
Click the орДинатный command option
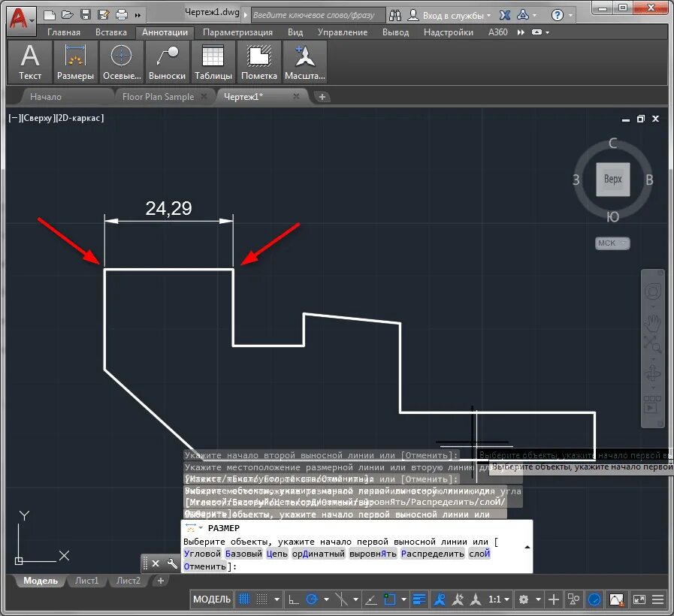coord(318,554)
